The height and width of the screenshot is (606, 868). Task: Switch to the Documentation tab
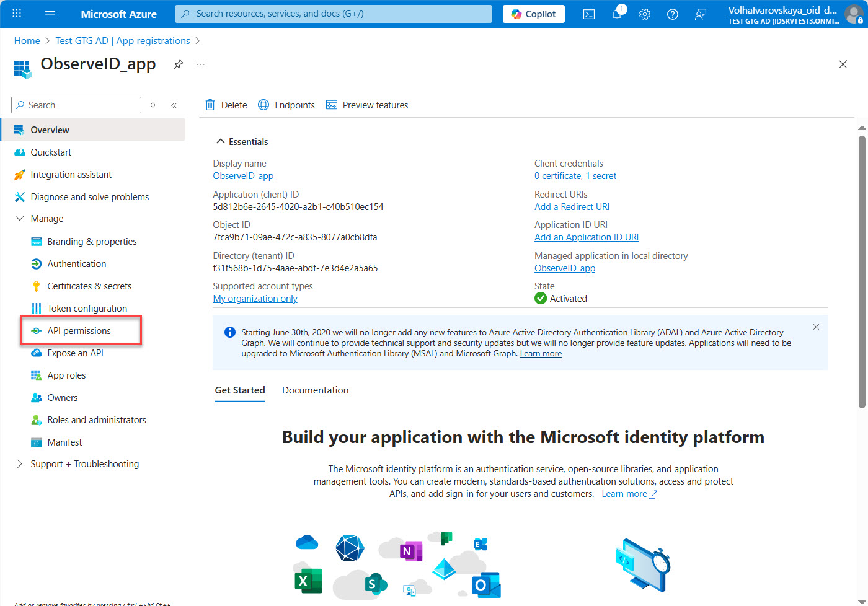click(315, 390)
